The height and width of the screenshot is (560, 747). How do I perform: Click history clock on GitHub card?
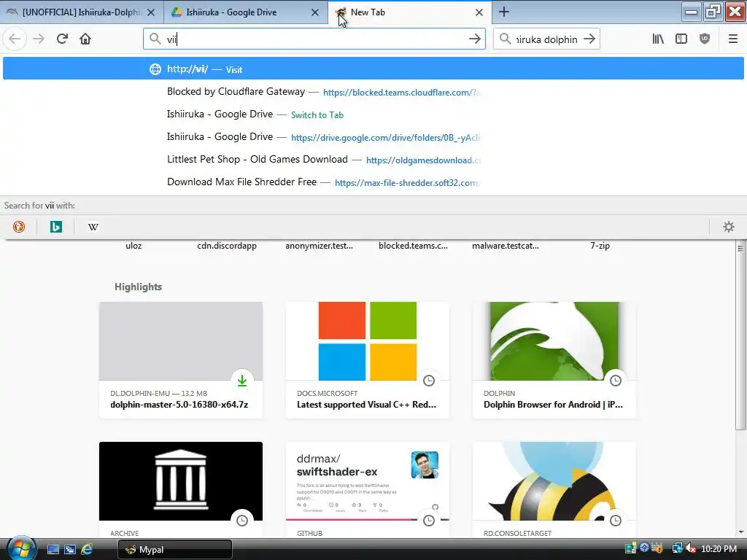[x=429, y=521]
